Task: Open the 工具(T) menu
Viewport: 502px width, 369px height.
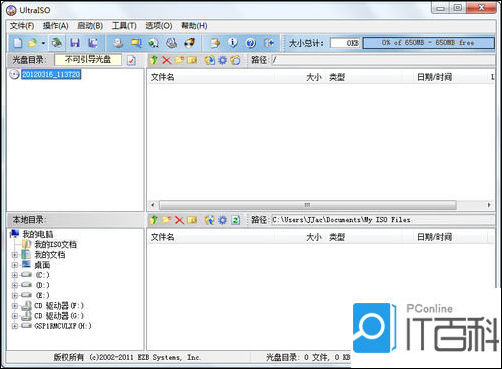Action: click(124, 26)
